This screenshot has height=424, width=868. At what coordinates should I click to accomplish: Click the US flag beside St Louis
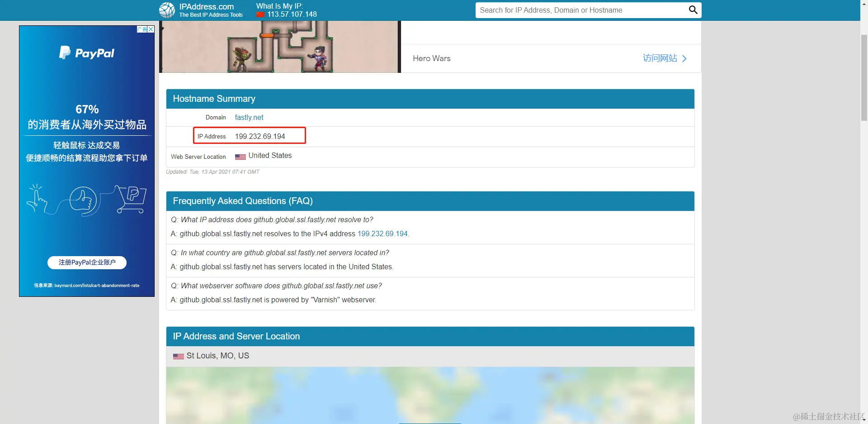(x=179, y=357)
